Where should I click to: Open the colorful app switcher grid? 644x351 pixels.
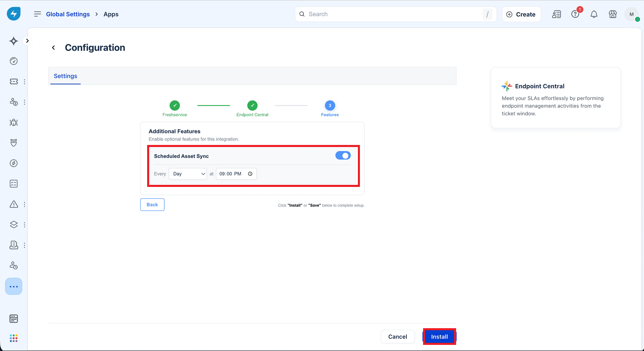[13, 338]
